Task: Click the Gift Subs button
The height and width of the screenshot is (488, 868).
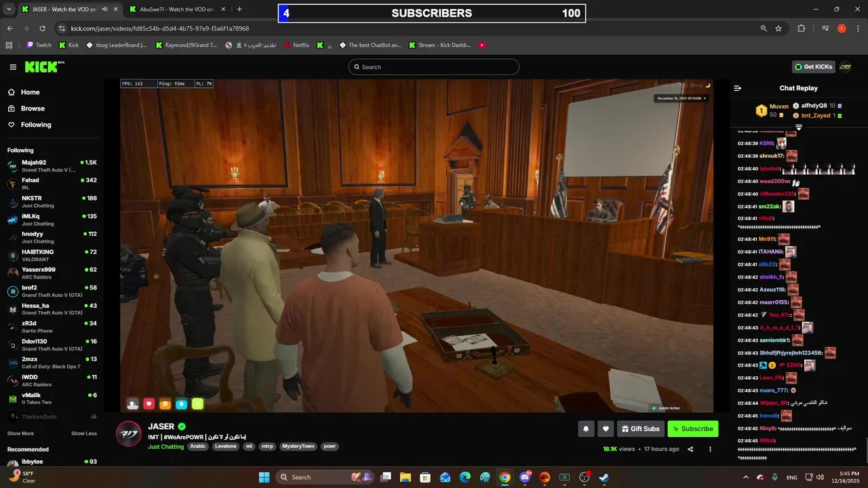Action: 640,429
